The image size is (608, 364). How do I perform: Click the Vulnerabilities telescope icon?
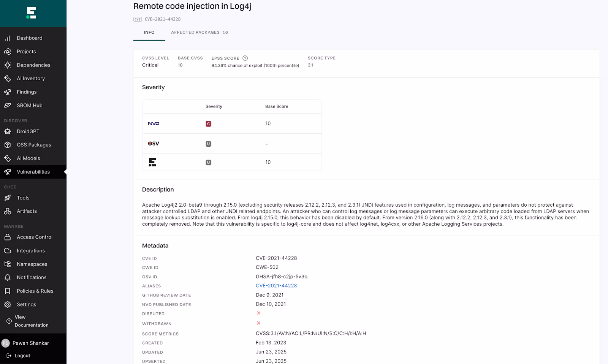(8, 172)
